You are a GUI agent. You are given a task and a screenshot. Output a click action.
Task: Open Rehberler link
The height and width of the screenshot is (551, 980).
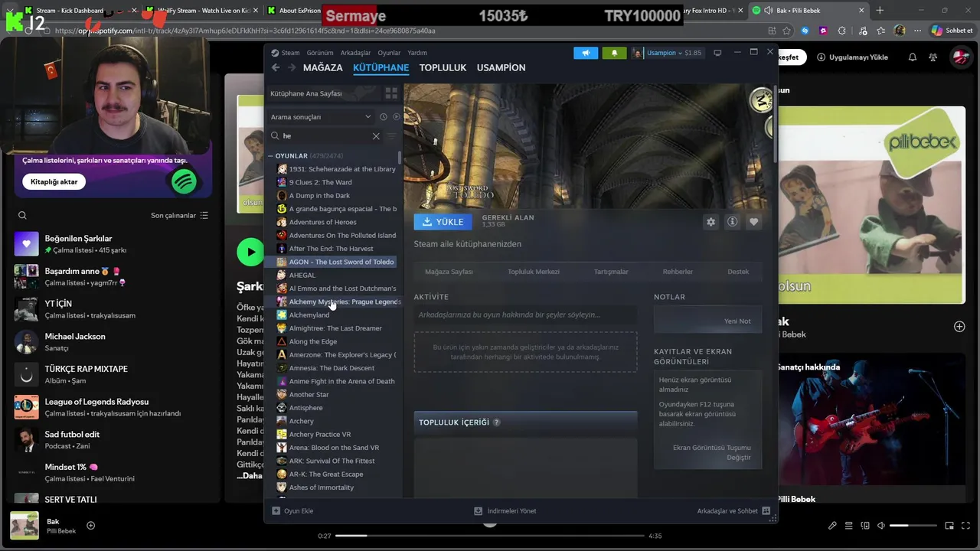point(678,272)
